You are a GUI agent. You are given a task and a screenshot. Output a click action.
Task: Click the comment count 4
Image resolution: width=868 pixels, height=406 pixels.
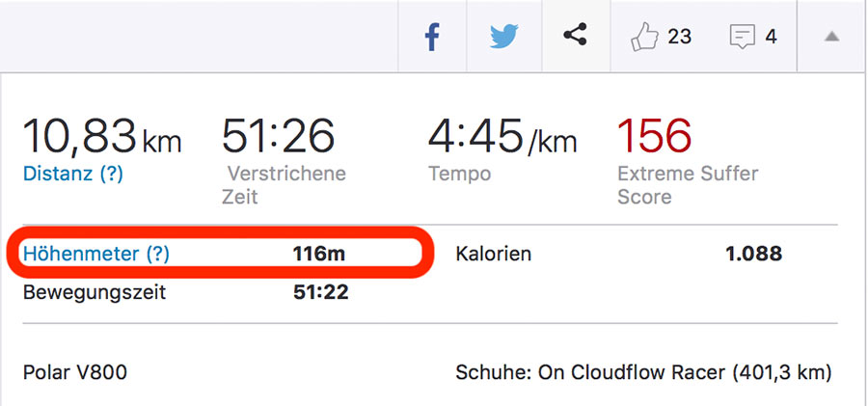click(771, 38)
